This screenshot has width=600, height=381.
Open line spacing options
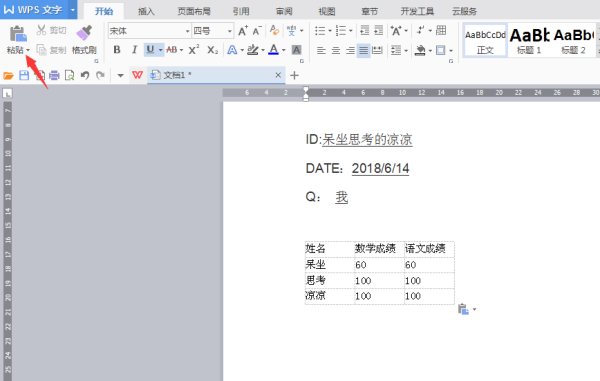(x=396, y=50)
